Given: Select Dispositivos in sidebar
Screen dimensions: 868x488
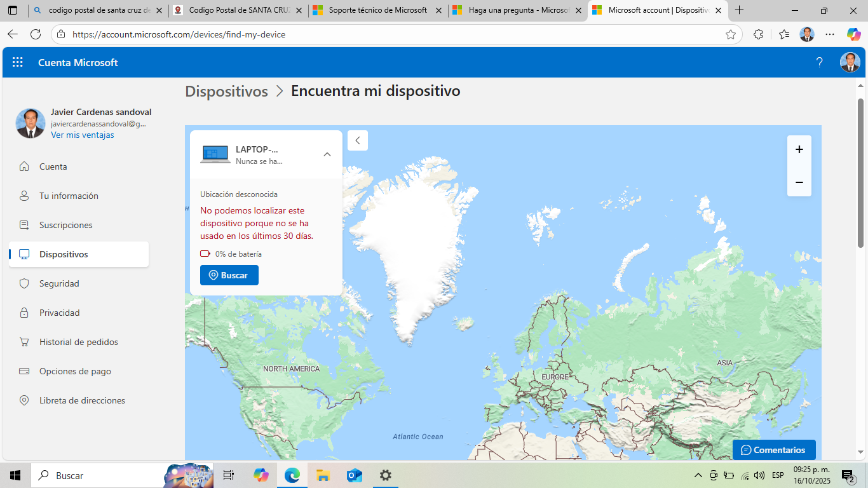Looking at the screenshot, I should tap(79, 254).
